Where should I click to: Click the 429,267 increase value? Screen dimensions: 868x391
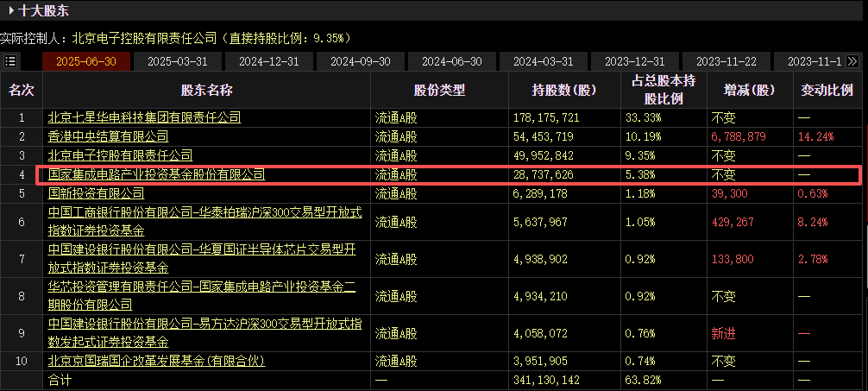(x=733, y=222)
